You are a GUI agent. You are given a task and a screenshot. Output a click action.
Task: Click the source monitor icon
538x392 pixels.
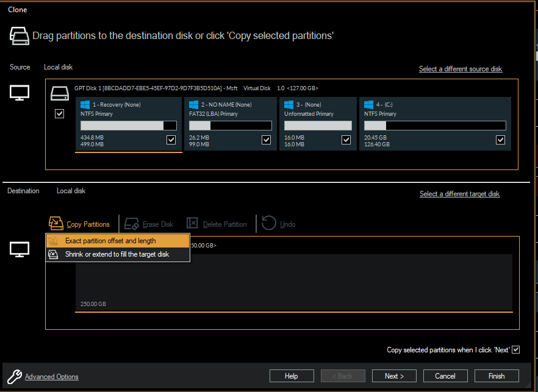pyautogui.click(x=19, y=93)
